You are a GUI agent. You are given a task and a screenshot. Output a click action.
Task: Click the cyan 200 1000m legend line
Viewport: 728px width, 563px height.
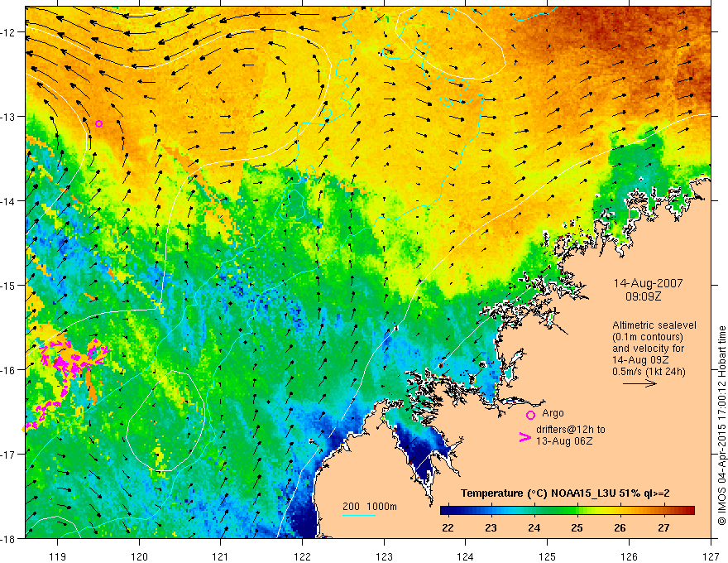click(x=359, y=515)
